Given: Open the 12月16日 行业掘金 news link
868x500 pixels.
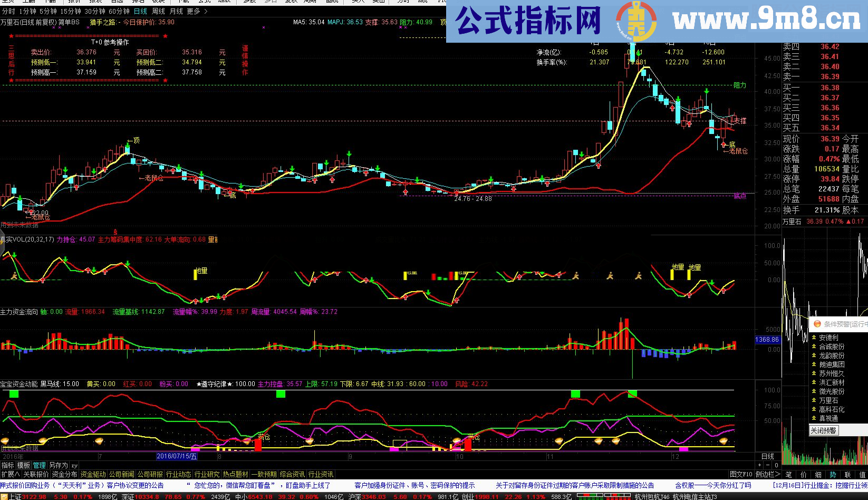Looking at the screenshot, I should (x=820, y=485).
